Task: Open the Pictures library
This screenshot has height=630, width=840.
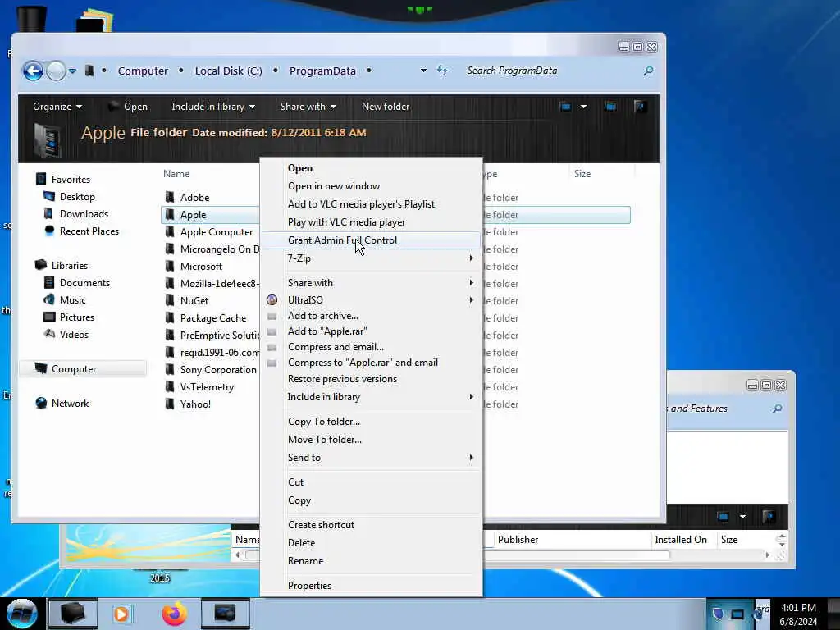Action: pyautogui.click(x=76, y=317)
